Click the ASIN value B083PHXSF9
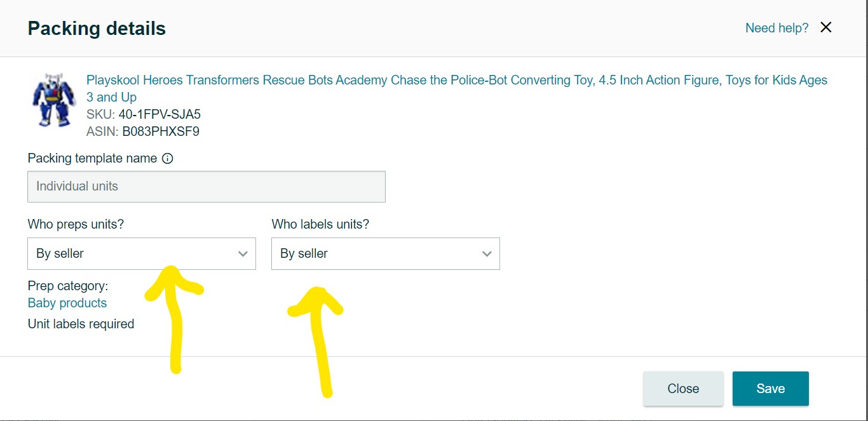Screen dimensions: 868x421 point(161,132)
